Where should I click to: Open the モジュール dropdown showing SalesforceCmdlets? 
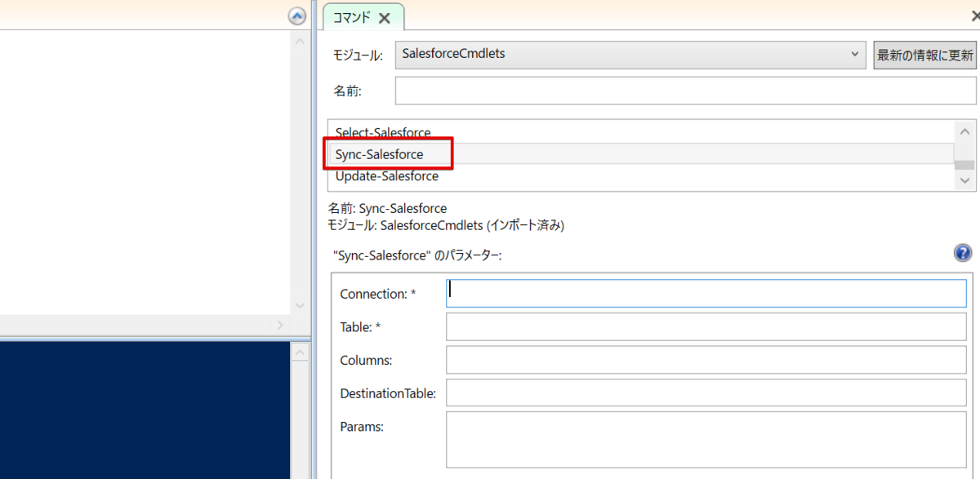click(630, 54)
